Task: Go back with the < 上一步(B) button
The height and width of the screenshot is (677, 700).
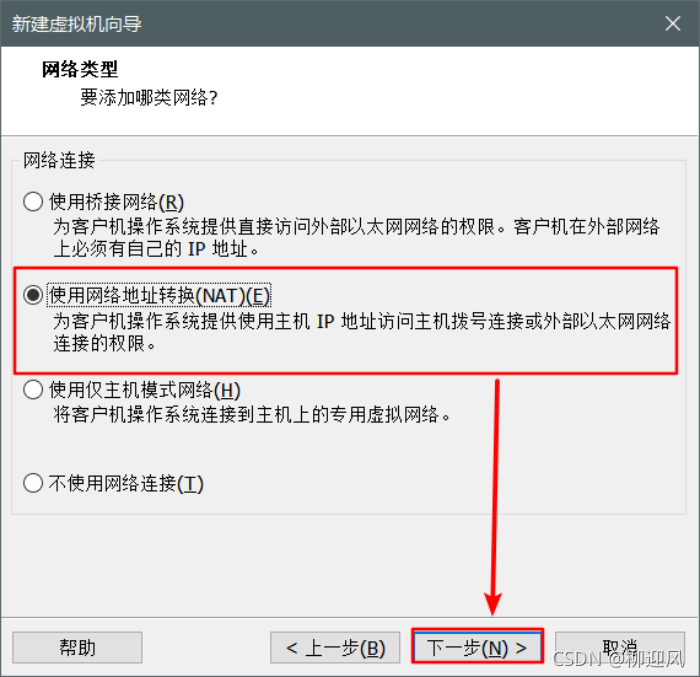Action: (x=335, y=648)
